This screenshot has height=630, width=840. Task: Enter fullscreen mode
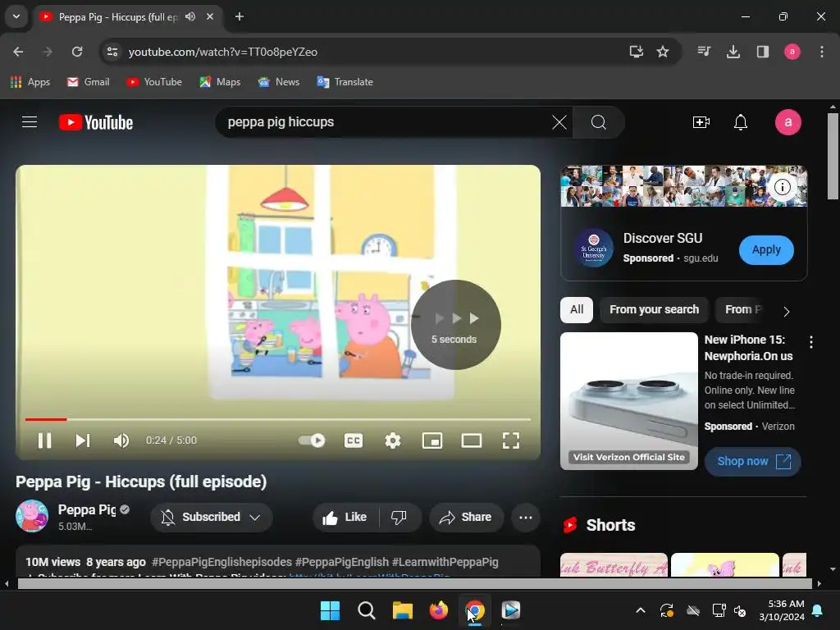(510, 441)
